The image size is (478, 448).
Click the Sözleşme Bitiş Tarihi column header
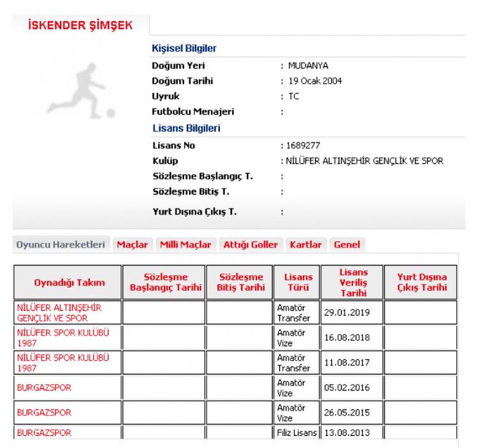(241, 282)
